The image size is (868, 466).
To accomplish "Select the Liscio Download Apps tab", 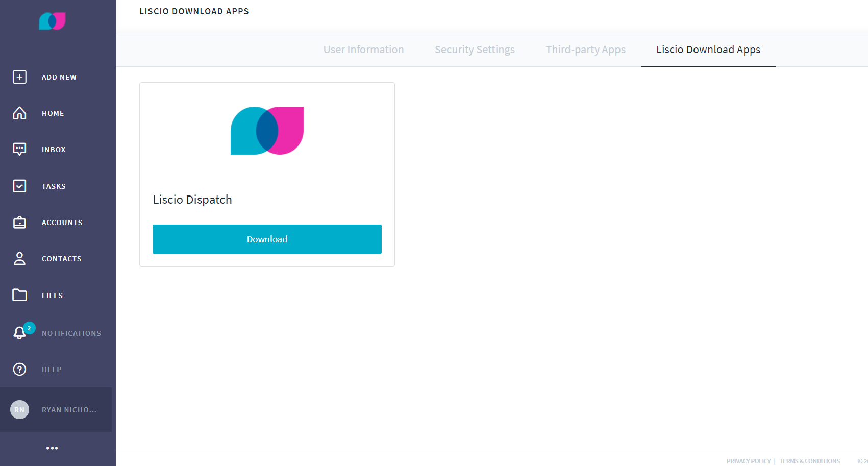I will pos(708,50).
